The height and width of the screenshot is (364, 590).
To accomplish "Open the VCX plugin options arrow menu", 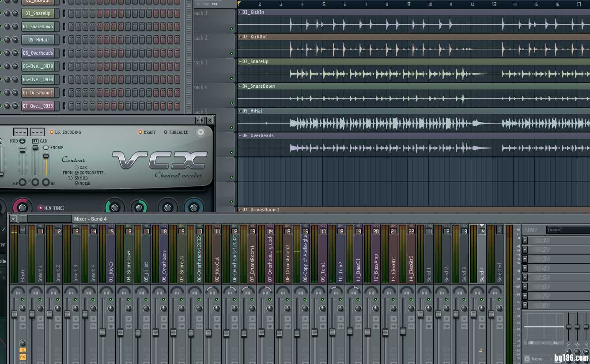I will coord(201,132).
